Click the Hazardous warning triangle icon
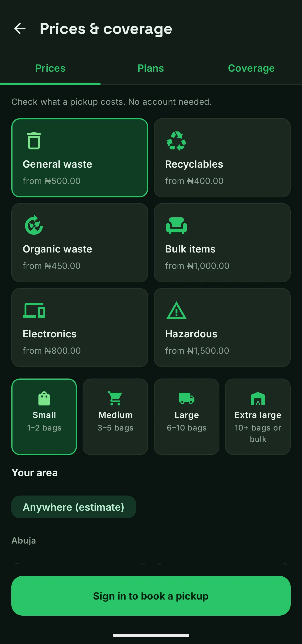Viewport: 302px width, 644px height. (x=176, y=310)
